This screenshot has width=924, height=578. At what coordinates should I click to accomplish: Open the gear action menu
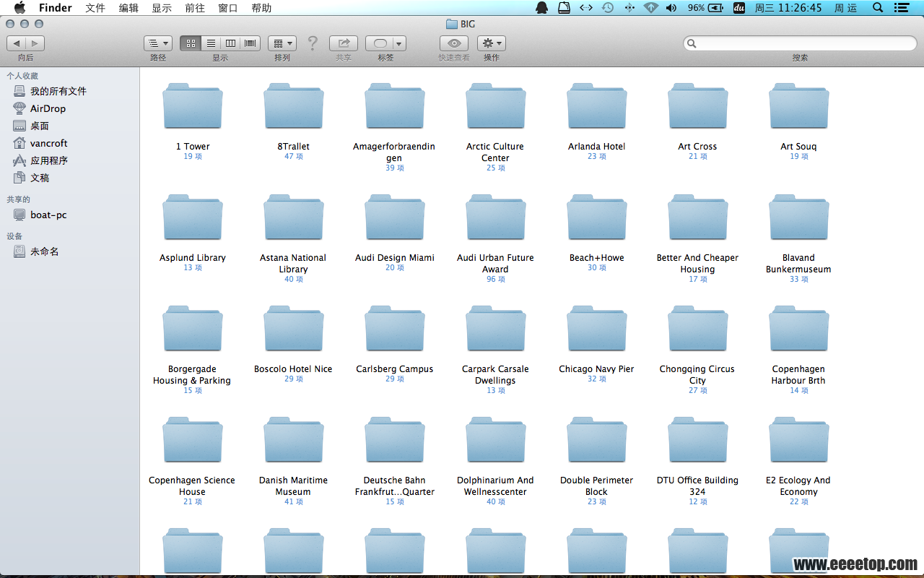(x=491, y=43)
